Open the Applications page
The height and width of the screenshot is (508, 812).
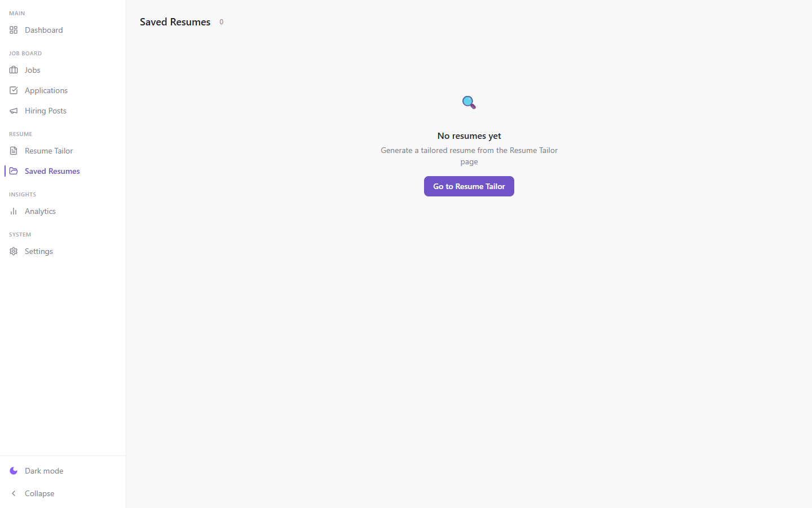click(x=63, y=90)
